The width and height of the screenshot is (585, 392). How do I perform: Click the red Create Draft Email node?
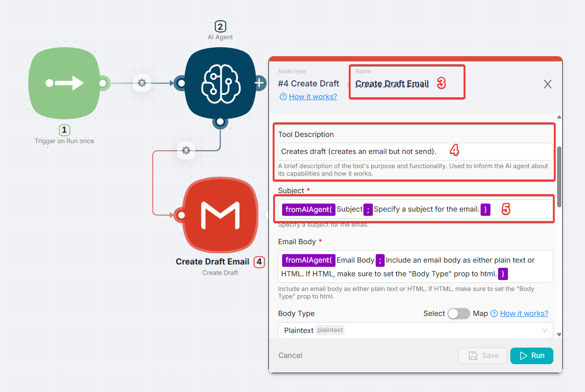pos(220,215)
